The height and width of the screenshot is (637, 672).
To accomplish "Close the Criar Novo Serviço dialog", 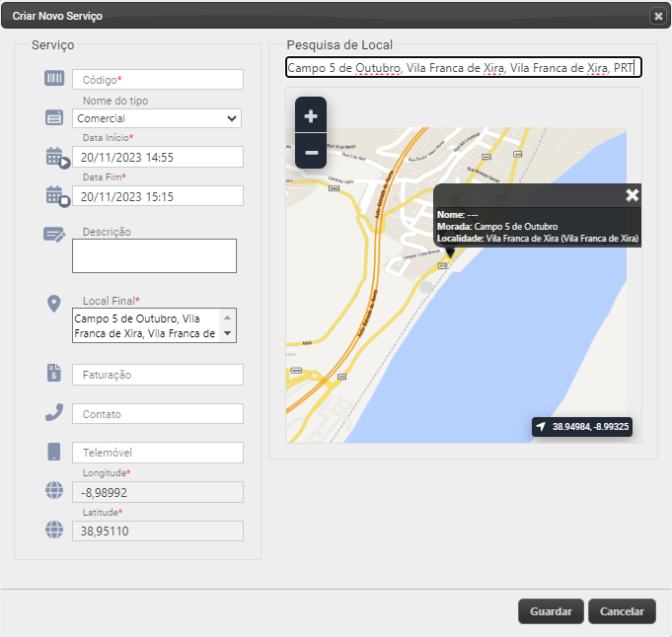I will coord(658,17).
